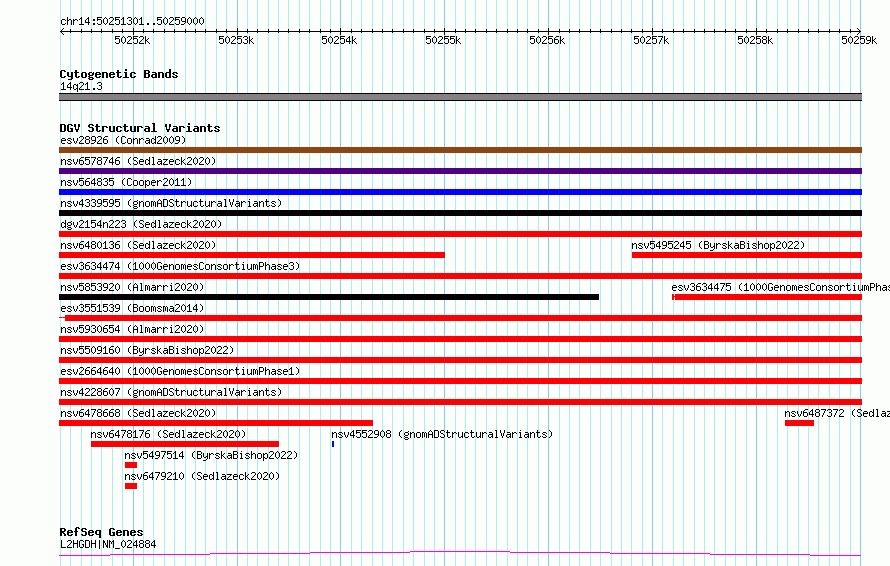Select the gray 14q21.3 cytogenetic band bar

(460, 97)
